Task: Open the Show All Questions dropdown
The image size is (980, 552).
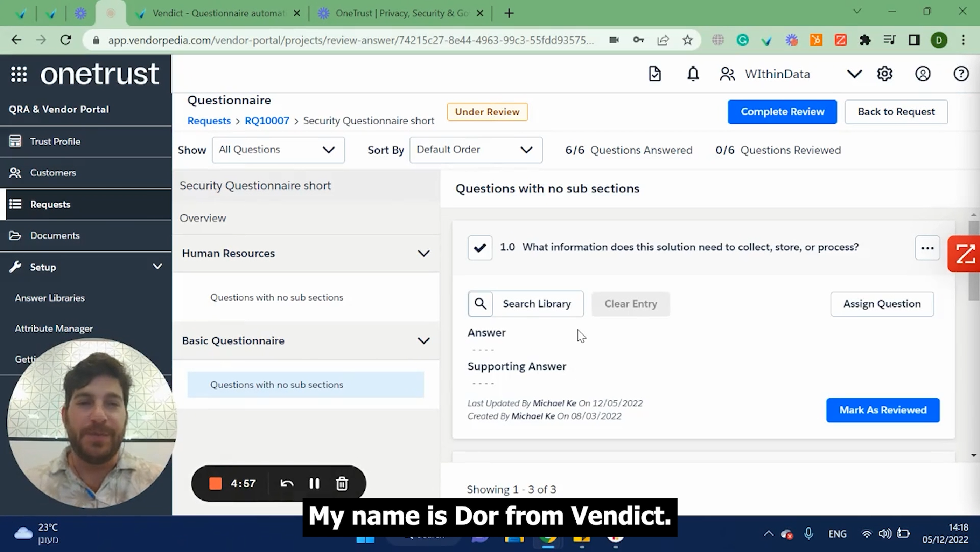Action: (278, 150)
